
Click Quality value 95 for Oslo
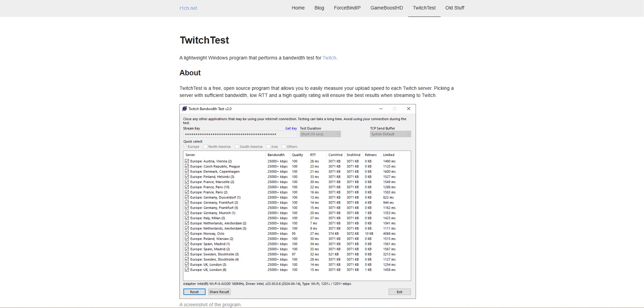[294, 233]
